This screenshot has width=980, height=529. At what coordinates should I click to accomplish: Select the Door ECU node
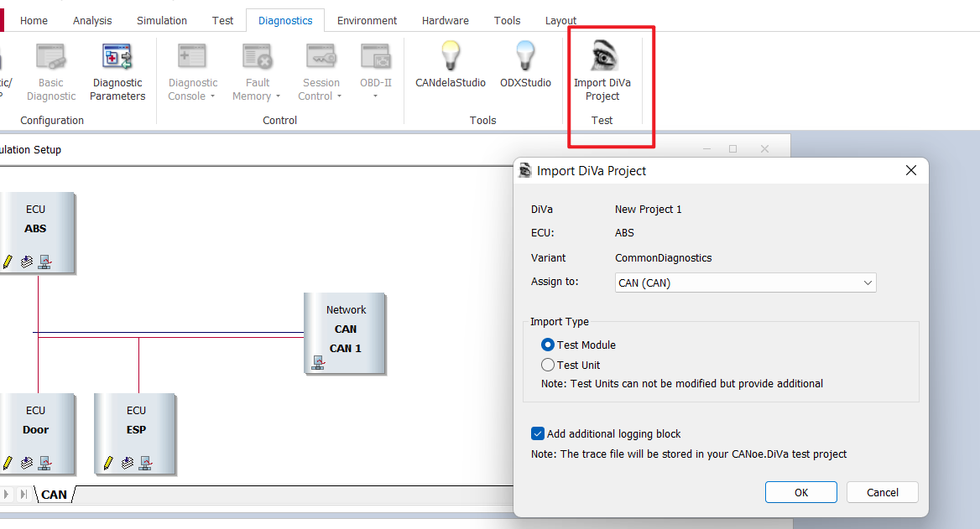click(37, 434)
